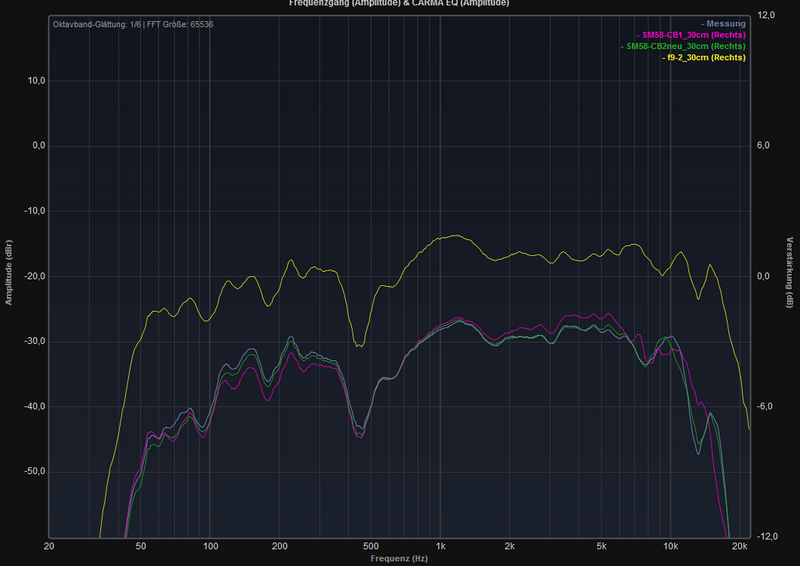Viewport: 800px width, 566px height.
Task: Click the 20k frequency tick label
Action: click(x=740, y=546)
